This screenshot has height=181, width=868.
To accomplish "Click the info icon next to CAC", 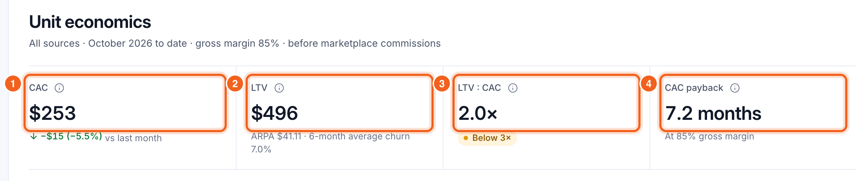I will tap(59, 88).
